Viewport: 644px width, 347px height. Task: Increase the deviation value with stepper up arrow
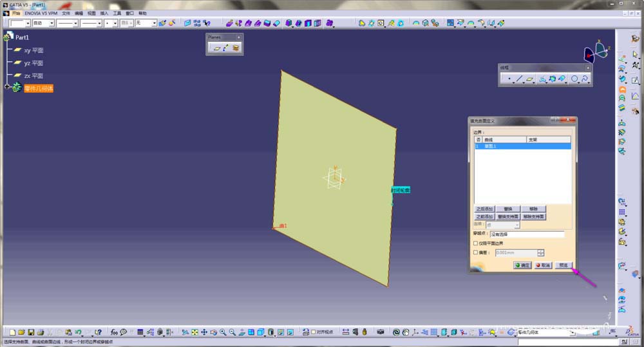click(x=541, y=251)
